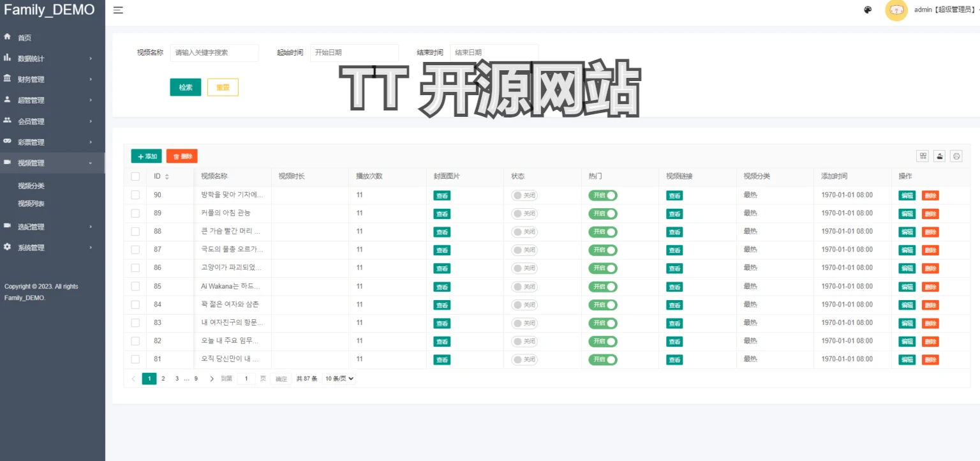Toggle the select-all checkbox in the table header
This screenshot has height=461, width=980.
point(135,176)
